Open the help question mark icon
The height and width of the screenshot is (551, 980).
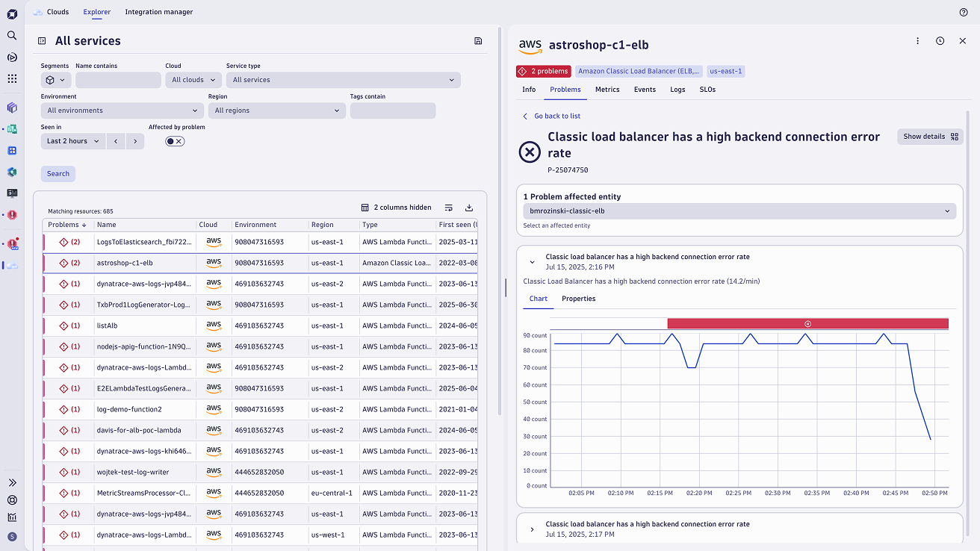coord(963,12)
